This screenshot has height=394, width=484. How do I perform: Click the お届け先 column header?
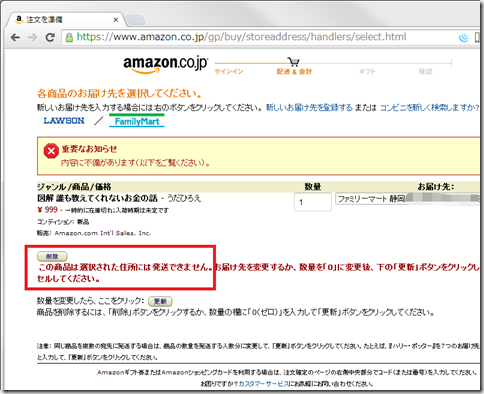pos(436,187)
